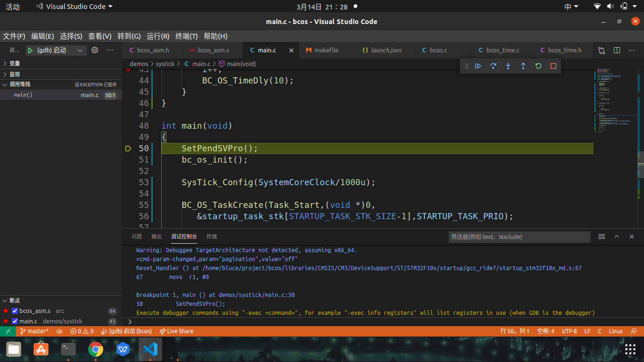The image size is (644, 362).
Task: Open the Terminal from the dock
Action: (68, 349)
